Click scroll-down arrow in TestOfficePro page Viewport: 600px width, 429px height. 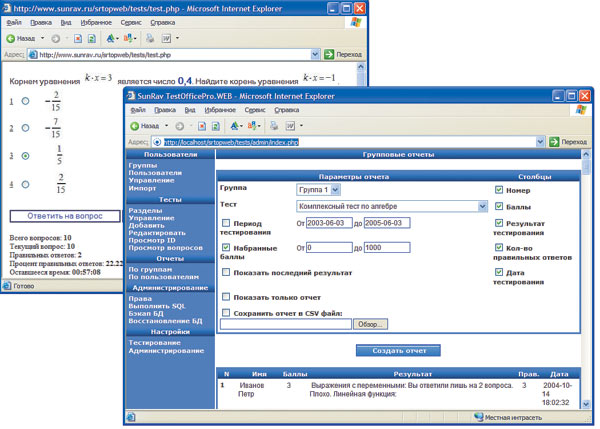[x=586, y=404]
